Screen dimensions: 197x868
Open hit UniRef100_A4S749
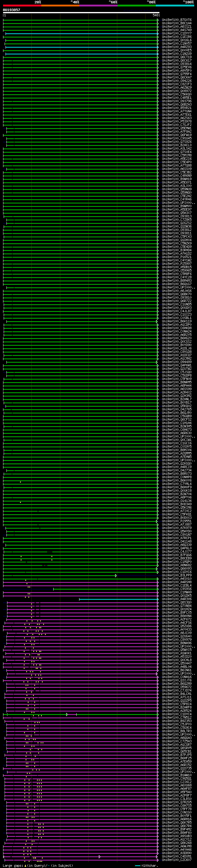(176, 30)
